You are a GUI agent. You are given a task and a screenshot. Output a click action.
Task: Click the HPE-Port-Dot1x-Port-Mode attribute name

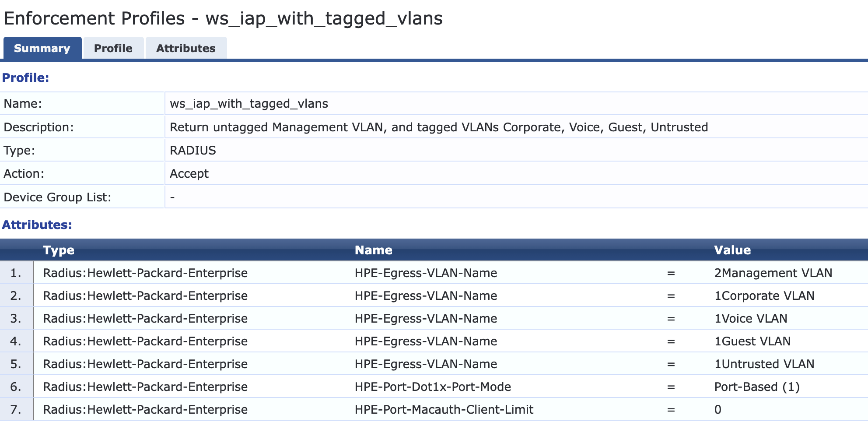click(x=433, y=387)
